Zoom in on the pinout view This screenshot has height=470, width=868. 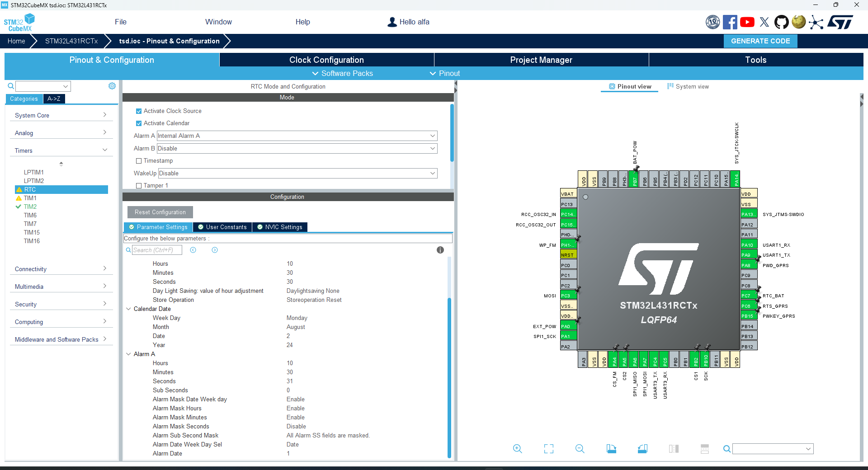[x=518, y=449]
